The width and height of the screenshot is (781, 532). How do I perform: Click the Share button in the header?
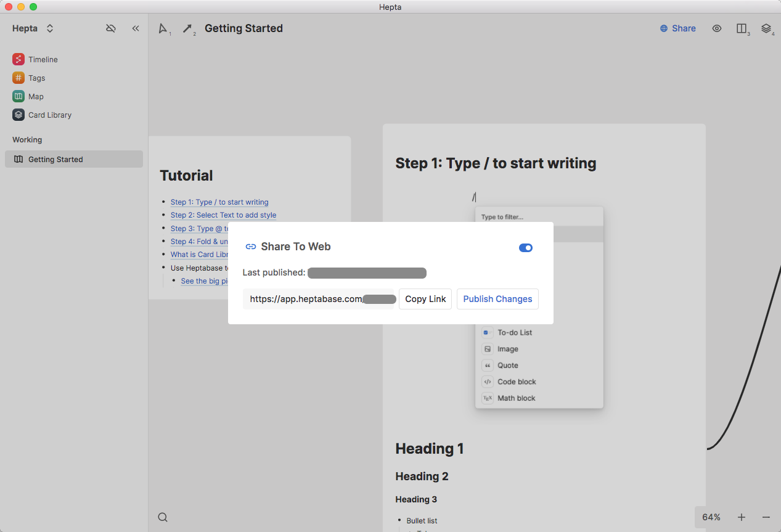pyautogui.click(x=678, y=28)
